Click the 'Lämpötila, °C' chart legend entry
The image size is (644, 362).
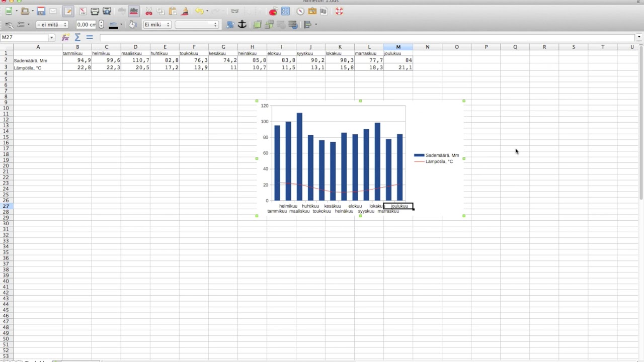434,161
